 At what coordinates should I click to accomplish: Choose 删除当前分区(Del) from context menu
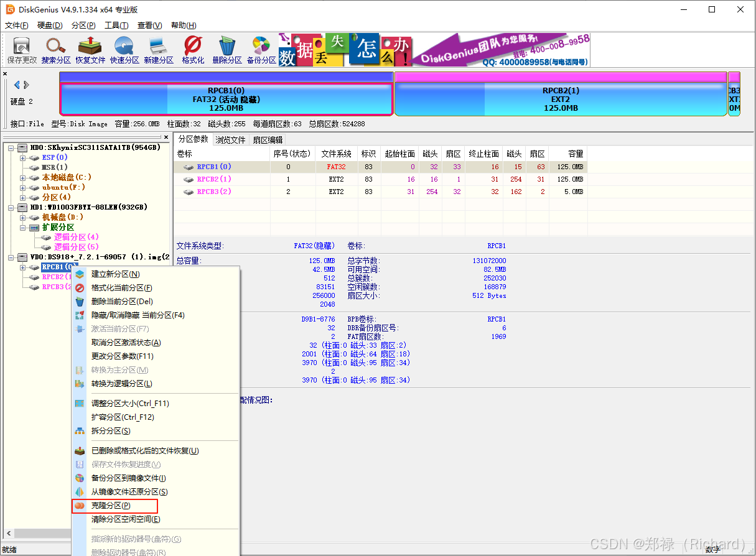point(156,301)
